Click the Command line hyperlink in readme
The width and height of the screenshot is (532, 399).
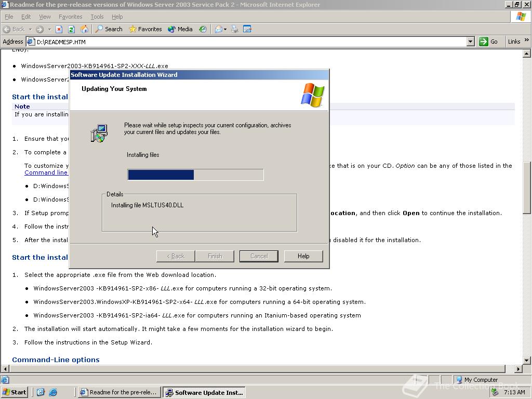tap(46, 172)
